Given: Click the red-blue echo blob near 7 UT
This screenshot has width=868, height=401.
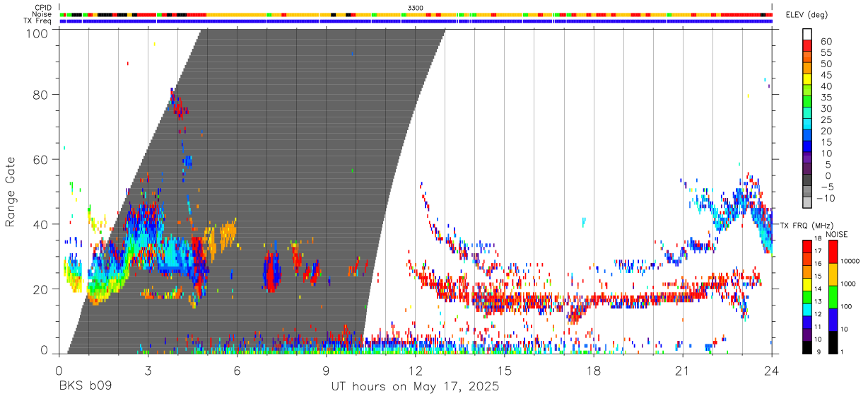Looking at the screenshot, I should pos(271,272).
